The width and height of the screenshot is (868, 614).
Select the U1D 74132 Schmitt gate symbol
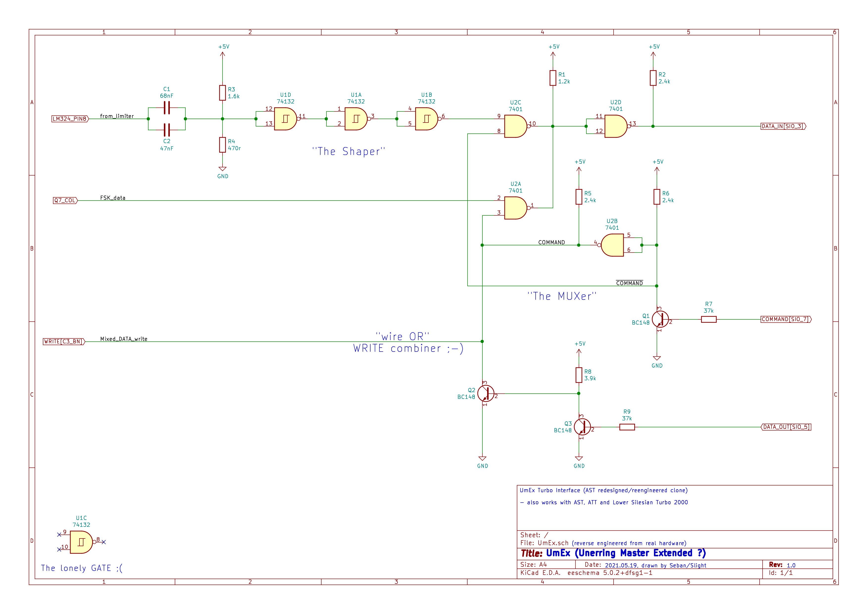point(285,119)
